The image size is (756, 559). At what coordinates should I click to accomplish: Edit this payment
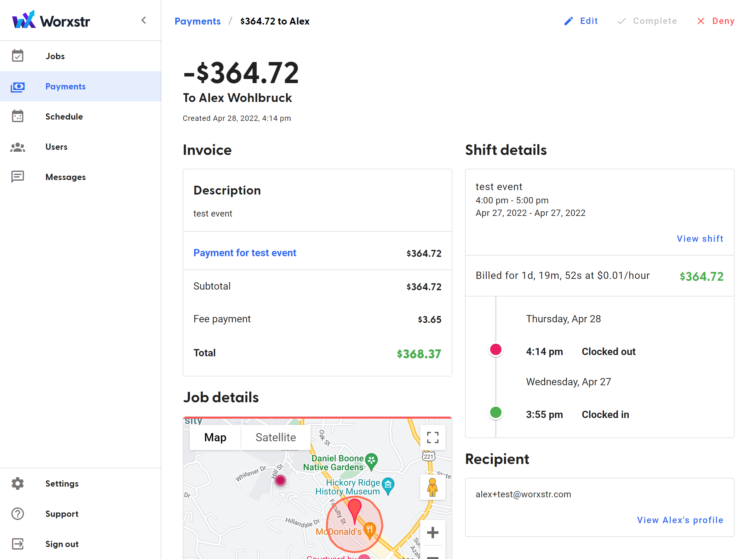pyautogui.click(x=581, y=21)
